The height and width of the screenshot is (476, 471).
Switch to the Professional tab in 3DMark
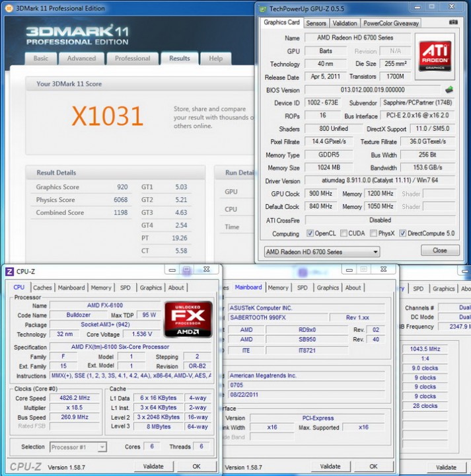[x=133, y=58]
